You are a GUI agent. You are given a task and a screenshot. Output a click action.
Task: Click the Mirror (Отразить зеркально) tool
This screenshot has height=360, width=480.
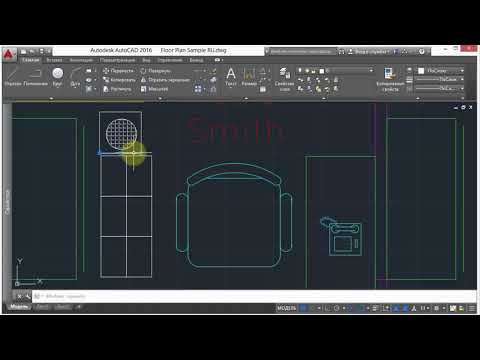point(165,80)
